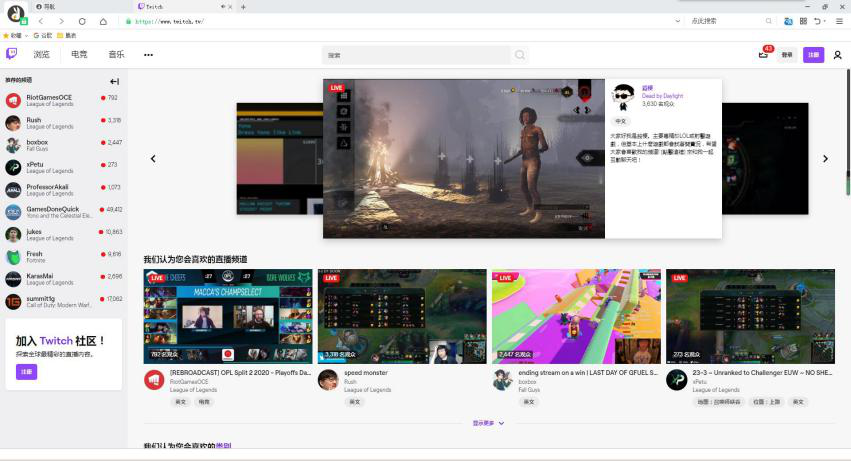Viewport: 851px width, 461px height.
Task: Collapse the recommended channels sidebar arrow
Action: (x=115, y=81)
